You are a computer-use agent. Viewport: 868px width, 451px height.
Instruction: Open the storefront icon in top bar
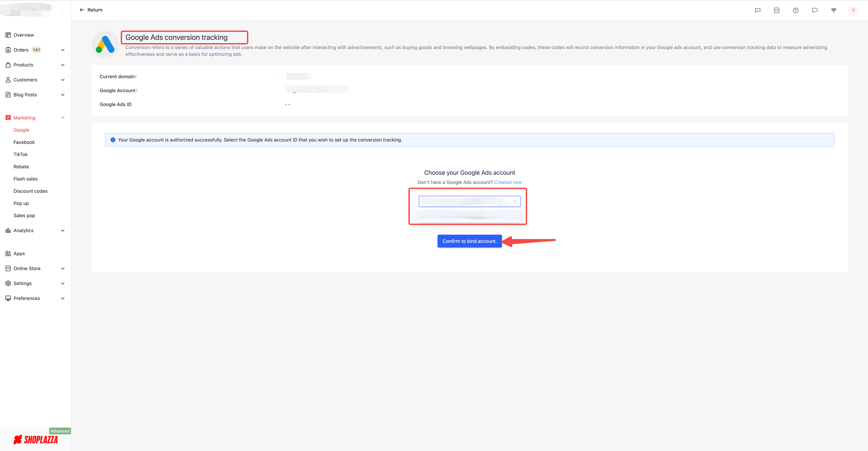(x=777, y=11)
